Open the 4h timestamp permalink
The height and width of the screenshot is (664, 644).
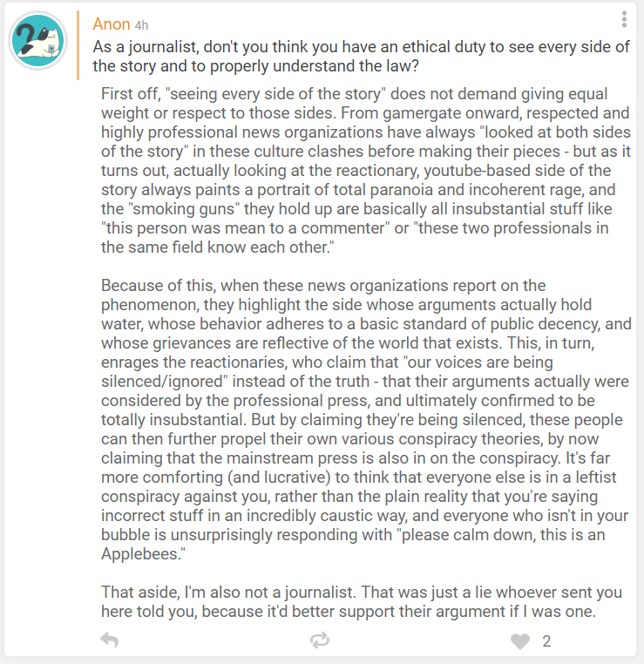[x=141, y=25]
